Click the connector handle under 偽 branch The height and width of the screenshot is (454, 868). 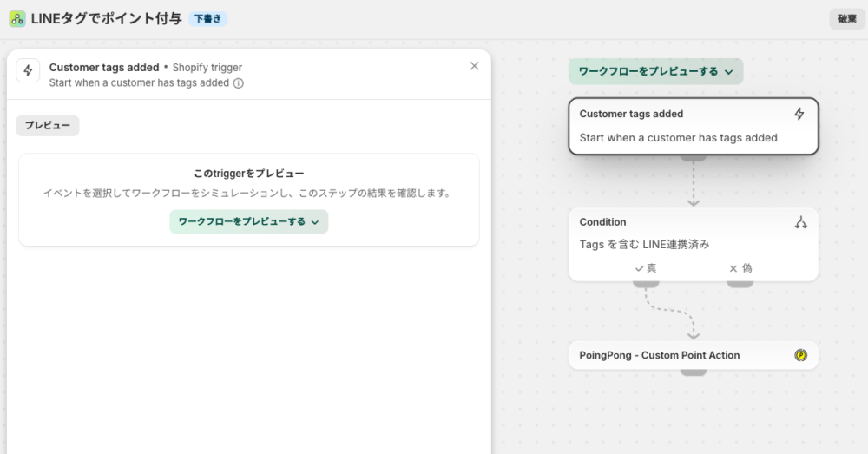tap(740, 283)
